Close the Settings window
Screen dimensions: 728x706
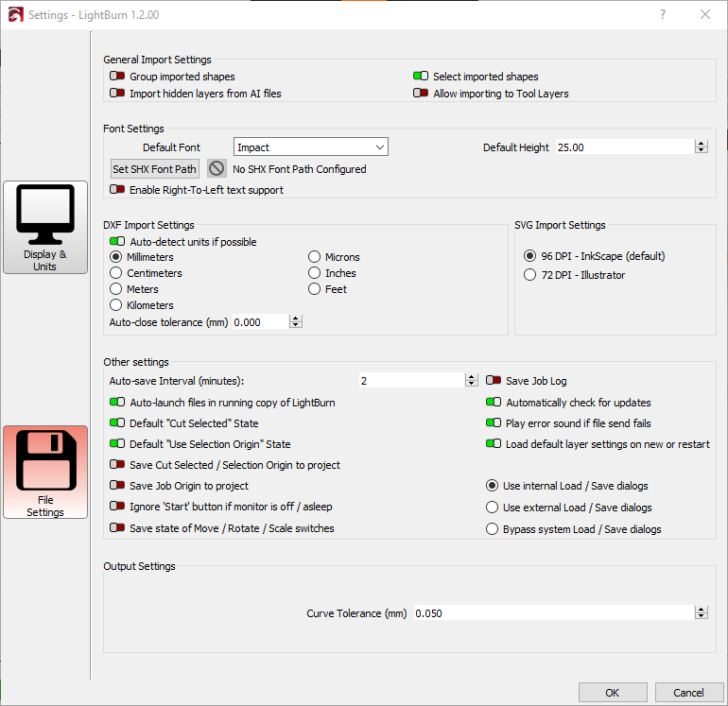click(705, 14)
